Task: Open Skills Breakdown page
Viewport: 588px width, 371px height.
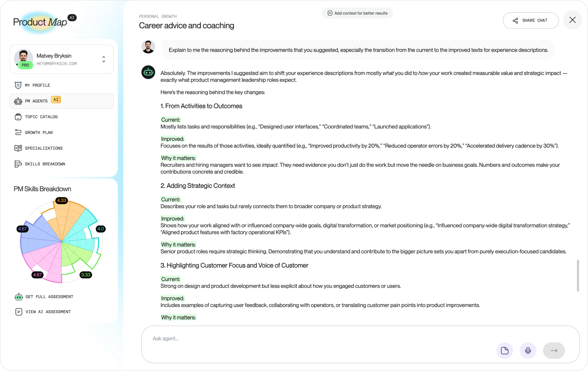Action: click(62, 164)
